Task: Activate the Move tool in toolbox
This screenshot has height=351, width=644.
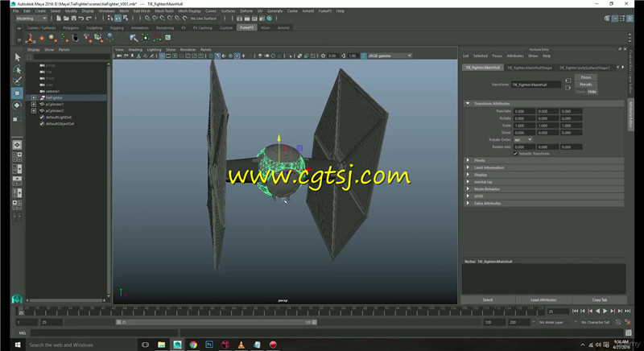Action: pyautogui.click(x=17, y=93)
